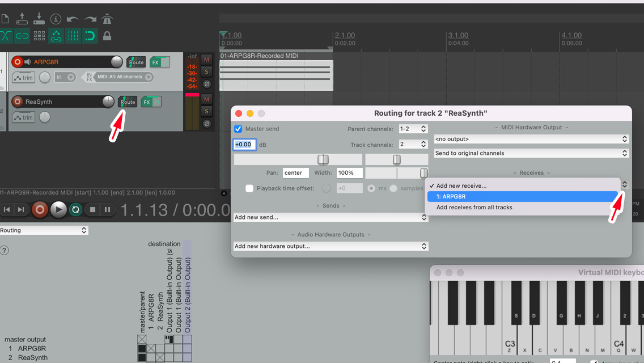Stop playback with the Stop button
Viewport: 644px width, 363px height.
92,210
